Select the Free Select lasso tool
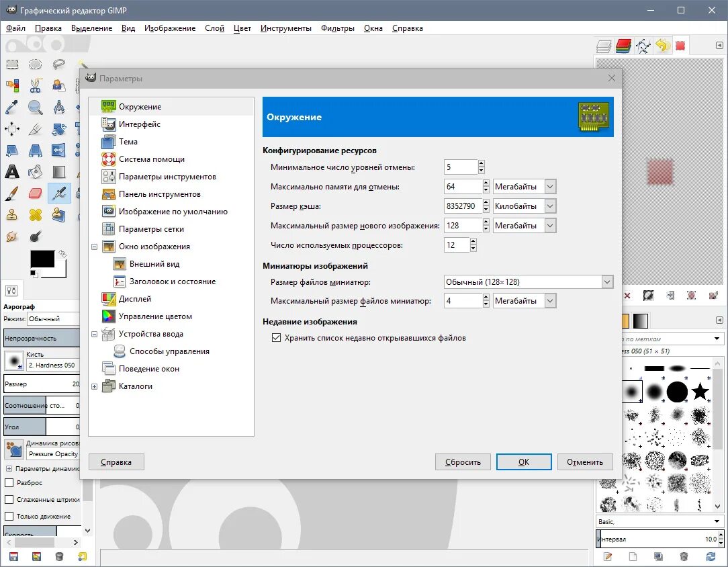Screen dimensions: 728x567 (x=59, y=64)
